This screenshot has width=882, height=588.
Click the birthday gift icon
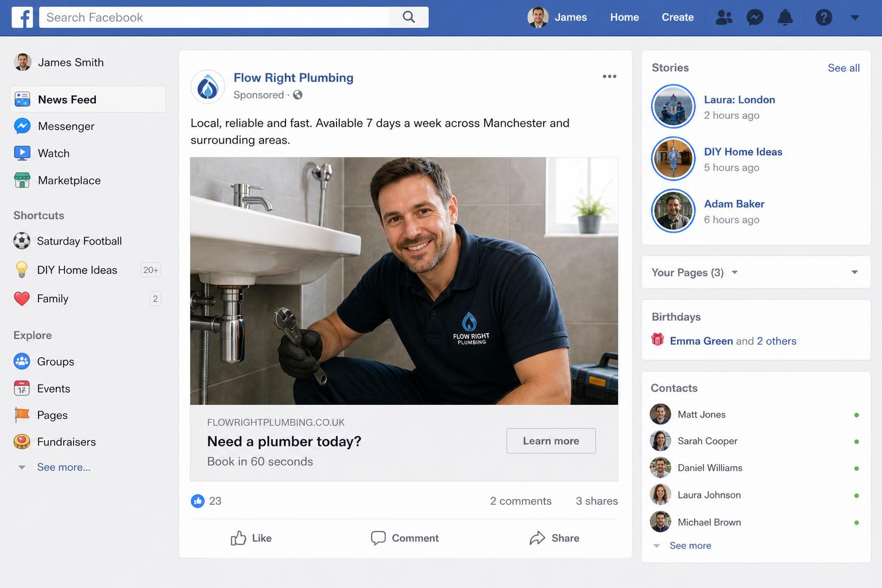pos(657,339)
